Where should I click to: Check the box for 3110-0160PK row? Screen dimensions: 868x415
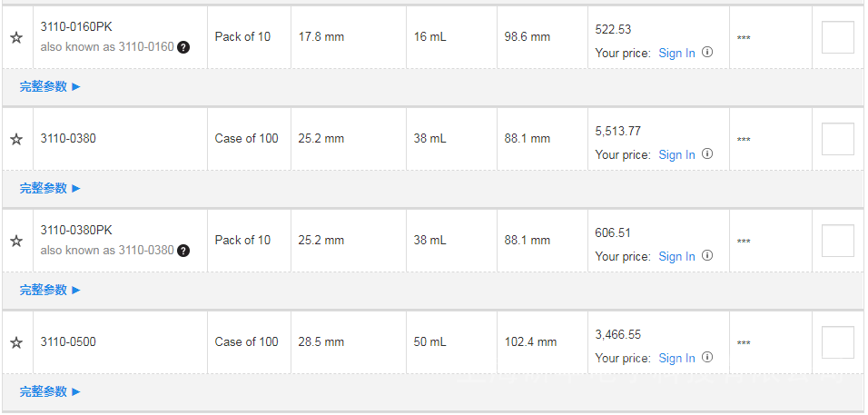[x=837, y=37]
